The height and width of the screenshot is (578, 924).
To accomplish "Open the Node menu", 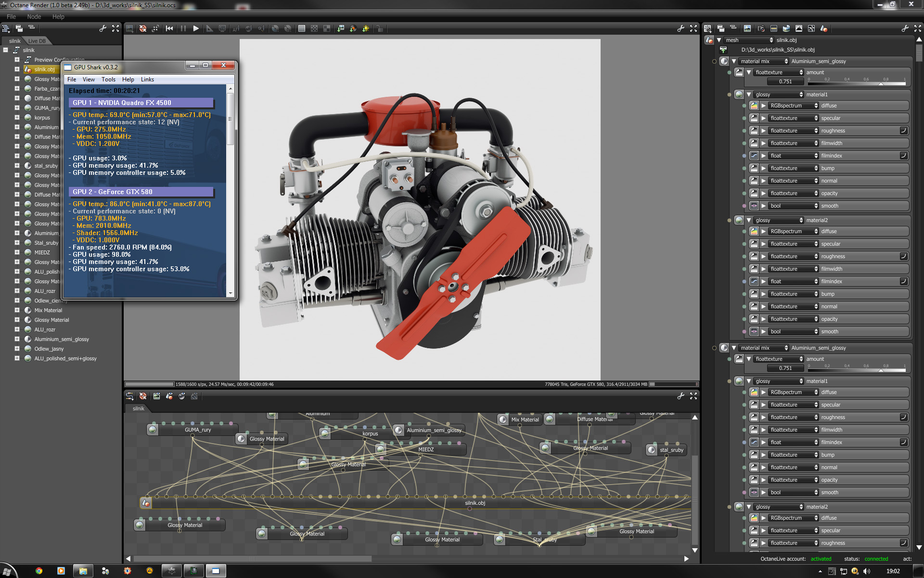I will pyautogui.click(x=34, y=16).
